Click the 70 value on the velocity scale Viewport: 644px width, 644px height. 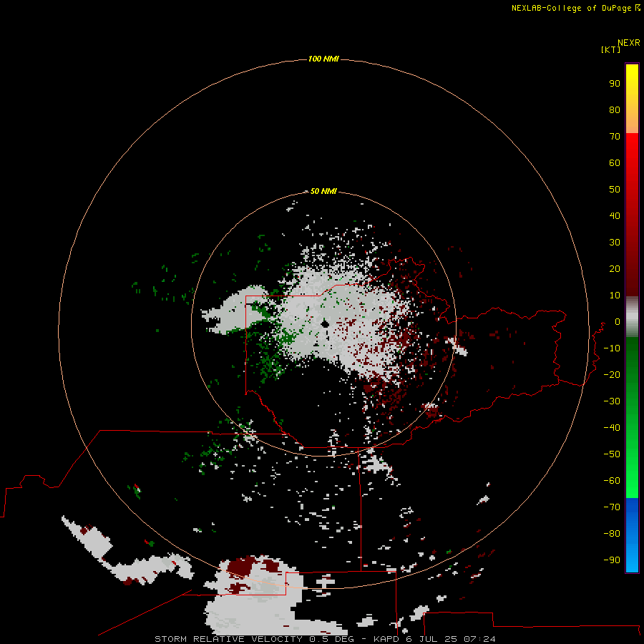615,137
